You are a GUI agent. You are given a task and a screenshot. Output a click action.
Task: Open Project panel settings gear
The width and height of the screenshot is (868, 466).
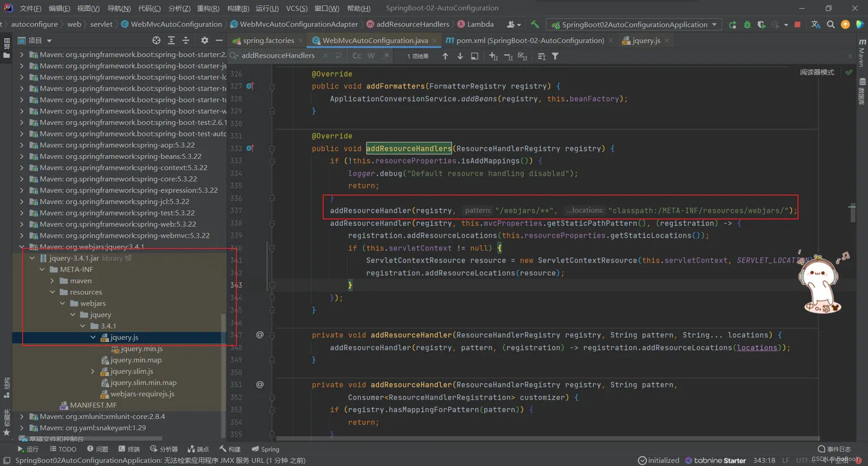coord(205,40)
